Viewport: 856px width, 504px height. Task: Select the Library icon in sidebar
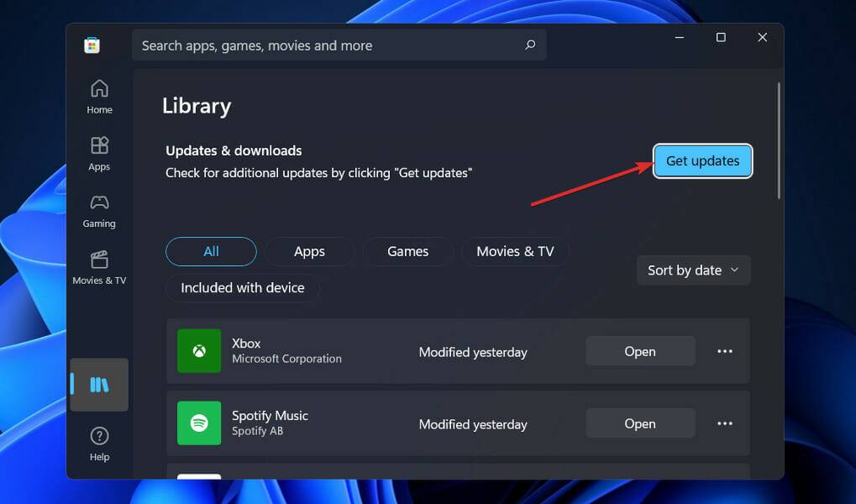[99, 385]
